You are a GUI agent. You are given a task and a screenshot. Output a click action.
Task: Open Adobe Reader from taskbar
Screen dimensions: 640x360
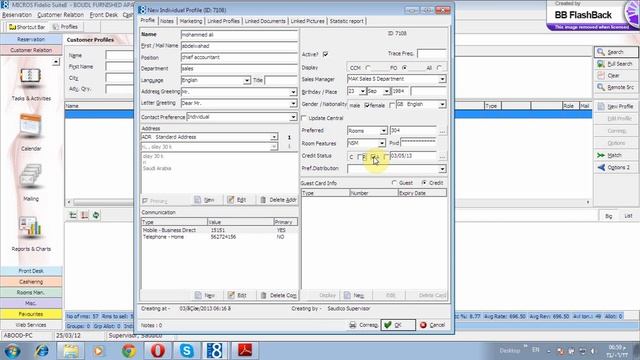pos(245,351)
